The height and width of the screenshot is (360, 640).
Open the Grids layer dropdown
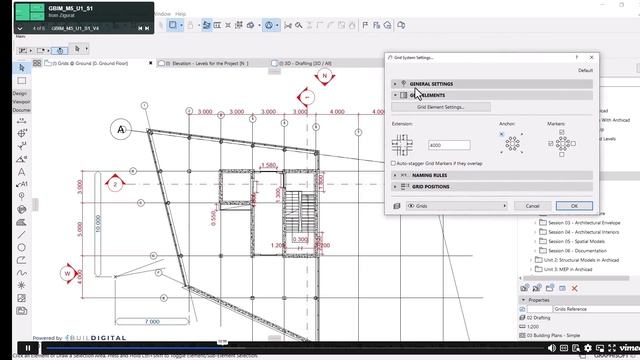click(x=457, y=206)
